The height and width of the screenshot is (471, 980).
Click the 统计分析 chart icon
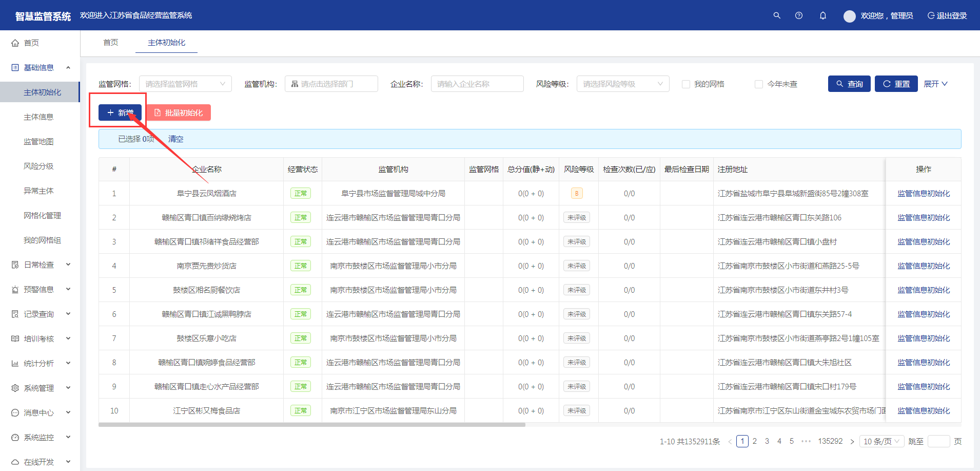(x=15, y=364)
